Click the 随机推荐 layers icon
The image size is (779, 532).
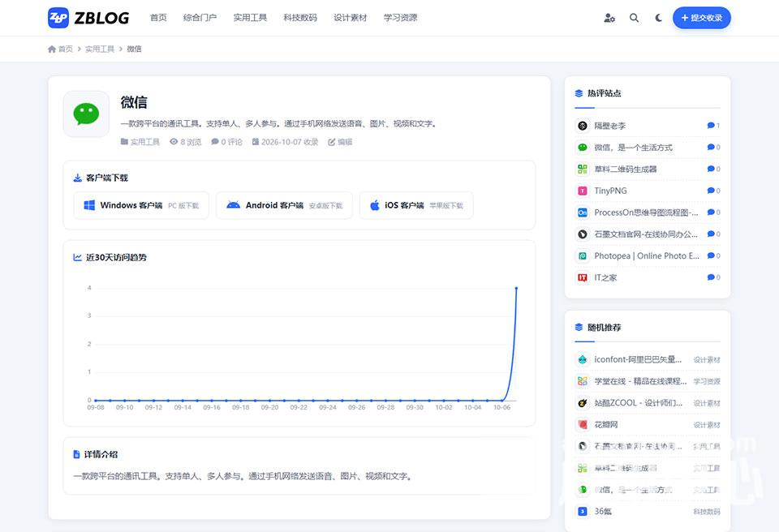(x=579, y=328)
